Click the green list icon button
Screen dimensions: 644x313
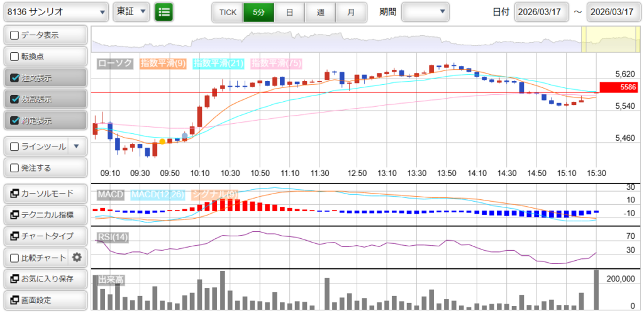tap(164, 12)
